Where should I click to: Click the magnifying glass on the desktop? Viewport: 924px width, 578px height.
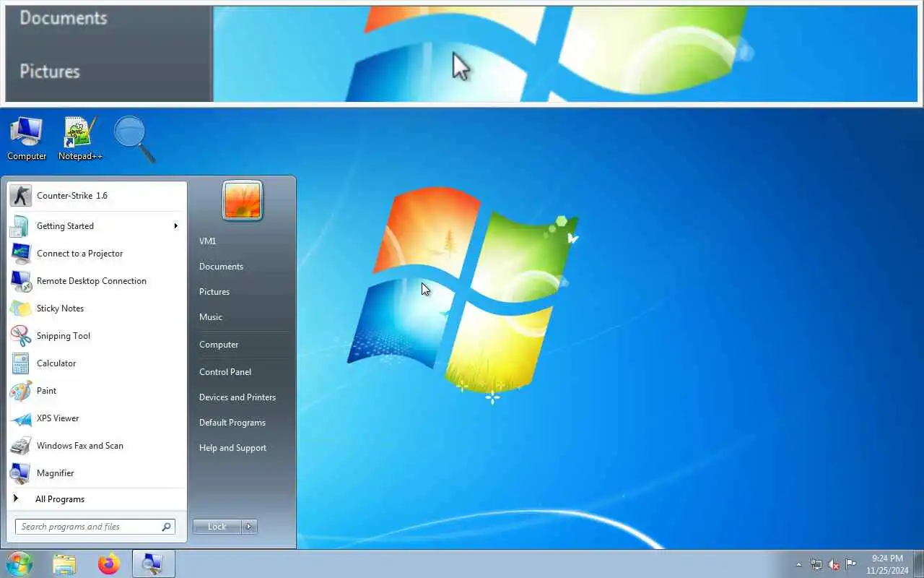135,139
